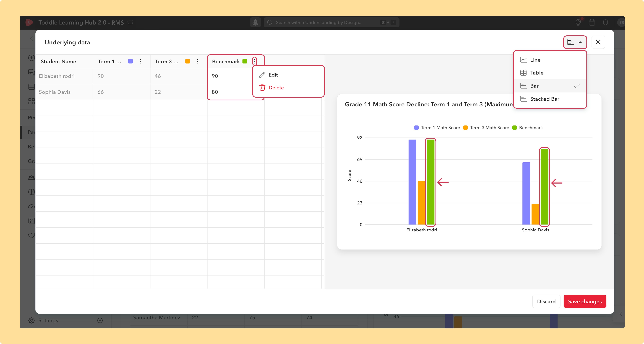Click the chart title text
644x344 pixels.
429,104
